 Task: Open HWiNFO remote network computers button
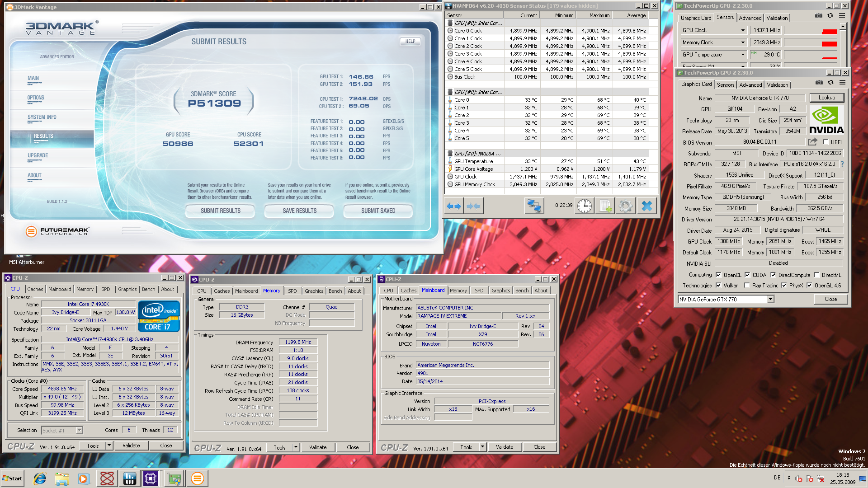coord(534,206)
